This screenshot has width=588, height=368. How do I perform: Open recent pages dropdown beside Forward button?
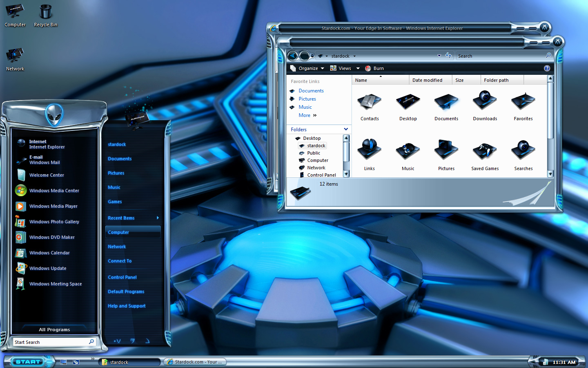point(313,56)
